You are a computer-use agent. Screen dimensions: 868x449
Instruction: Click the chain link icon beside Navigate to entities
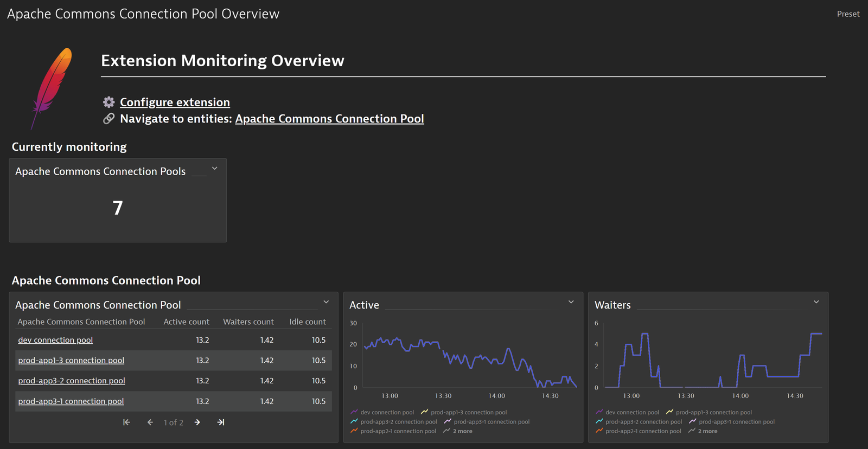point(109,118)
